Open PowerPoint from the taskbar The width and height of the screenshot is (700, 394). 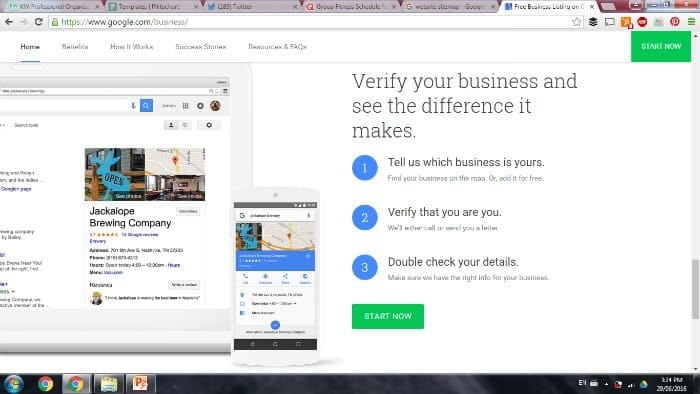(x=140, y=384)
